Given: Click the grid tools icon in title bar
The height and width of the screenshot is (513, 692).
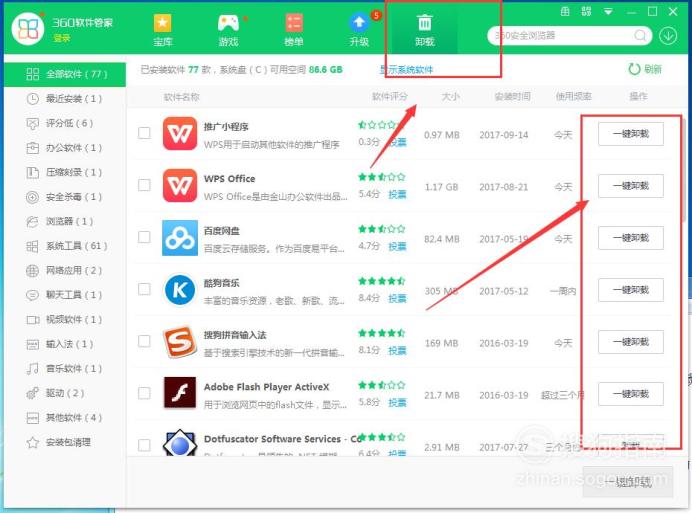Looking at the screenshot, I should pyautogui.click(x=587, y=11).
